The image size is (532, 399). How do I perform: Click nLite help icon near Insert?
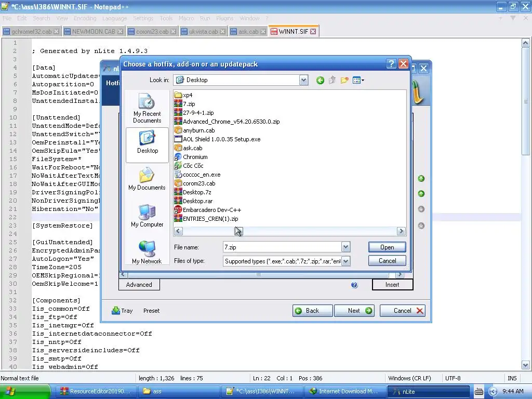[x=354, y=285]
